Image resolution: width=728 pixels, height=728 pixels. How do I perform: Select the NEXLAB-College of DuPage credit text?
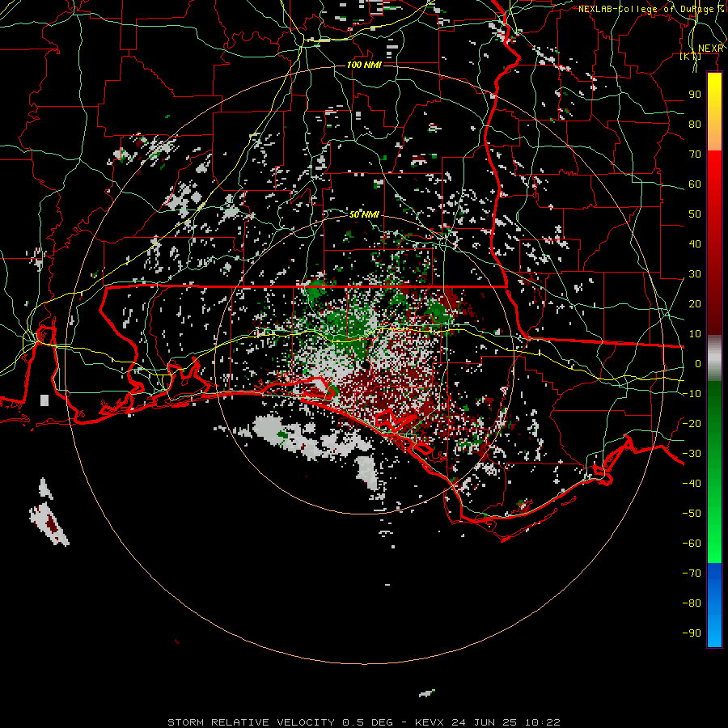[651, 9]
